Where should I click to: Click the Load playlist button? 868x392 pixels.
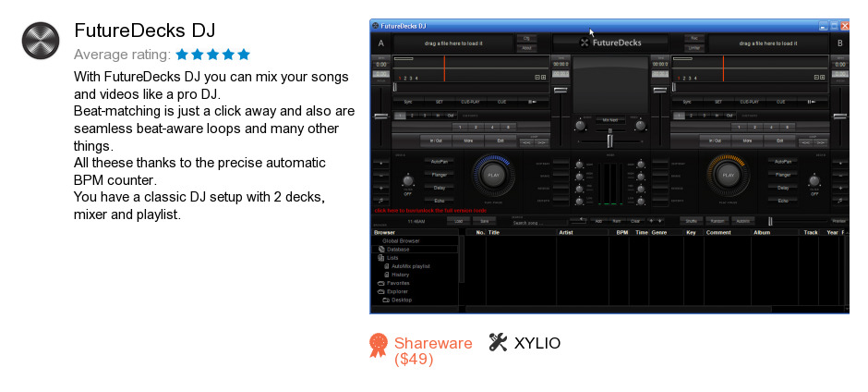(x=458, y=221)
